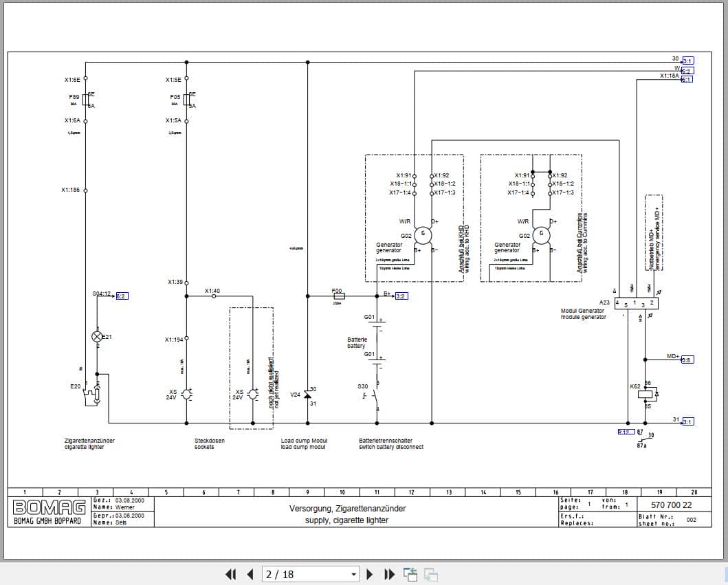Click the 'Batterietrennschalter' caption text

click(386, 441)
